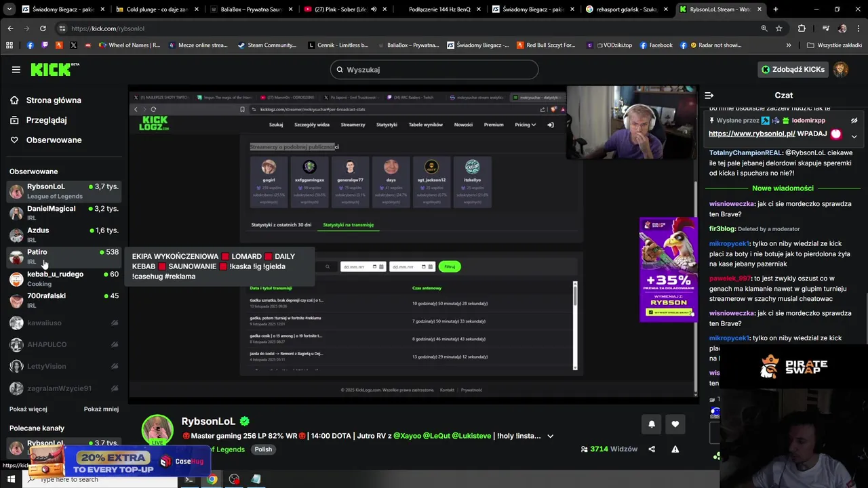Click the kick.com/rybsonlol address bar
Image resolution: width=868 pixels, height=488 pixels.
[x=407, y=28]
